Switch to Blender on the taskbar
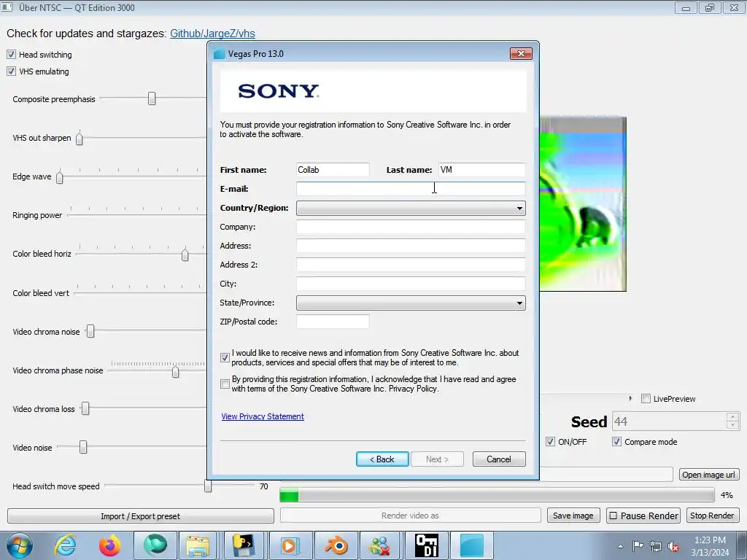747x560 pixels. click(336, 545)
